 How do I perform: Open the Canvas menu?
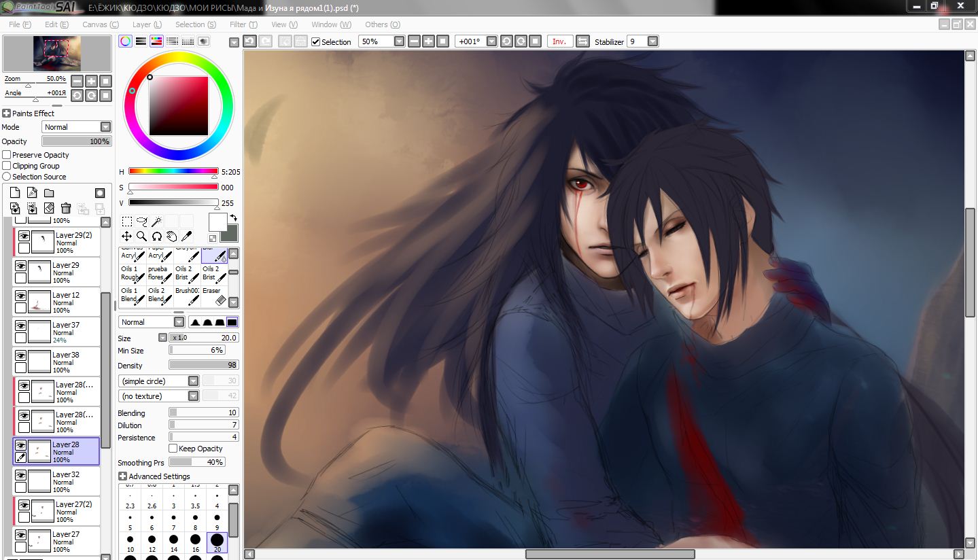tap(100, 24)
